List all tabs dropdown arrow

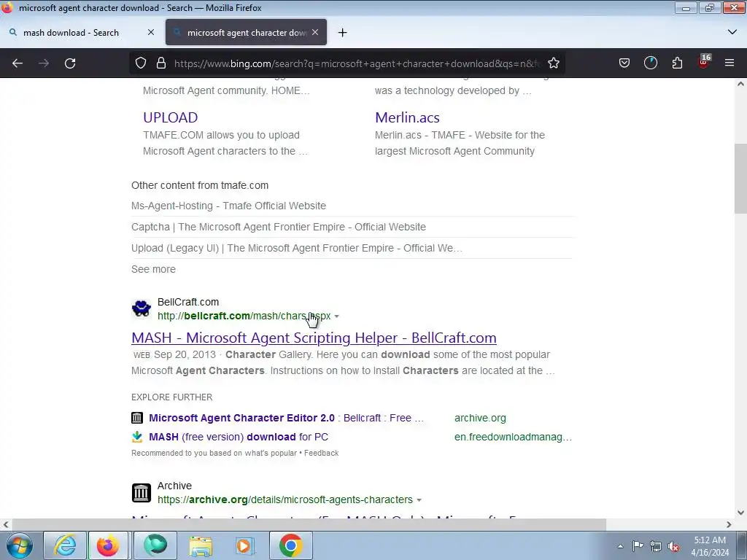point(732,32)
